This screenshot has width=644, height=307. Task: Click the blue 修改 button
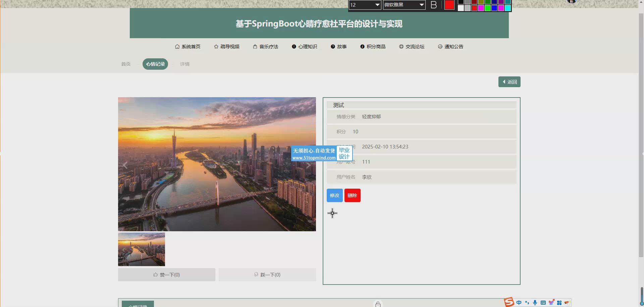(334, 195)
